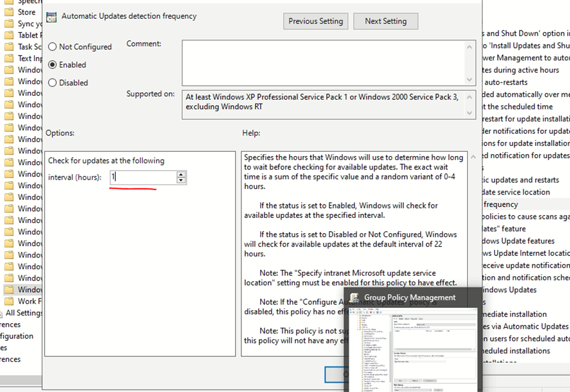Decrease interval hours with down spinner arrow
Screen dimensions: 570x392
(x=181, y=181)
